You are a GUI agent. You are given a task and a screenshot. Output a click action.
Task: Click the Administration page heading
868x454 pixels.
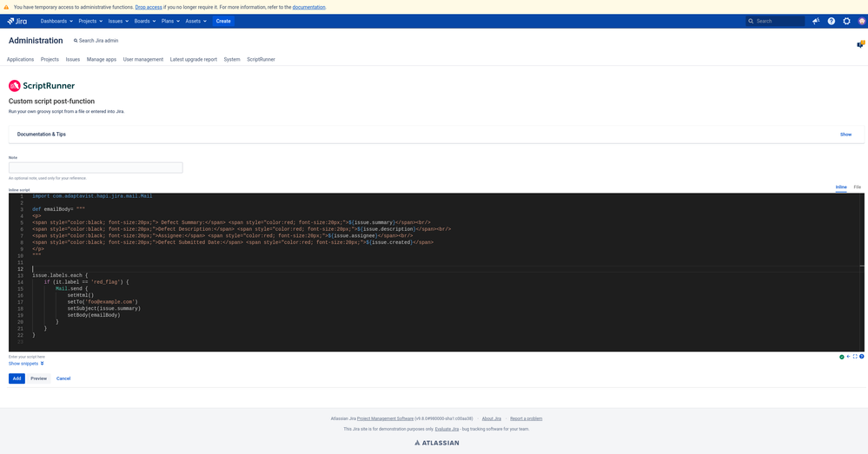pos(36,41)
